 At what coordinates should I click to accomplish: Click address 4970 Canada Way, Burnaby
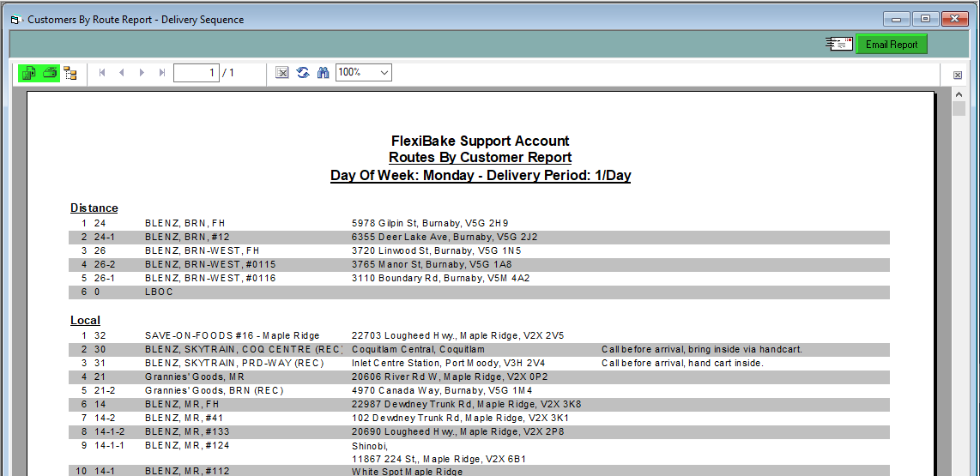click(x=442, y=390)
